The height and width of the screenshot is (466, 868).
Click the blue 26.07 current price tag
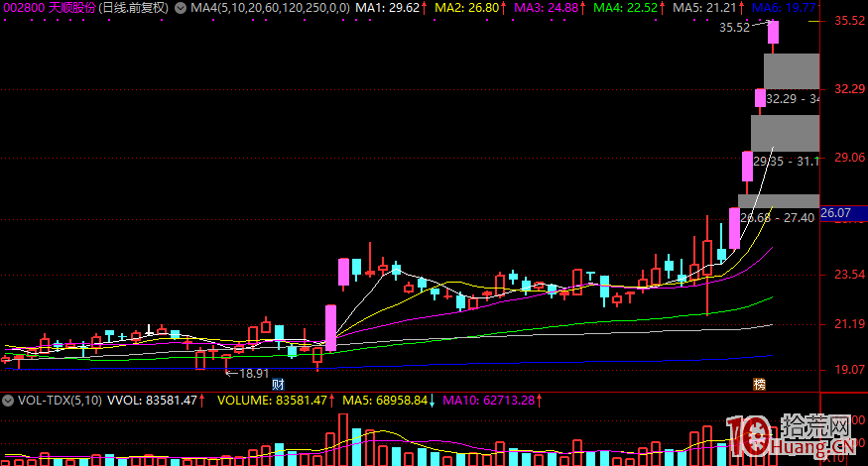(x=843, y=213)
